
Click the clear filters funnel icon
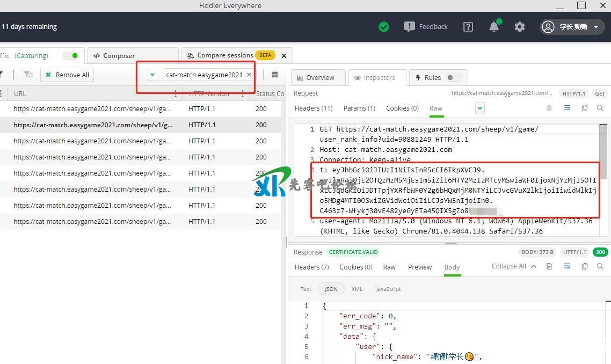pyautogui.click(x=28, y=75)
